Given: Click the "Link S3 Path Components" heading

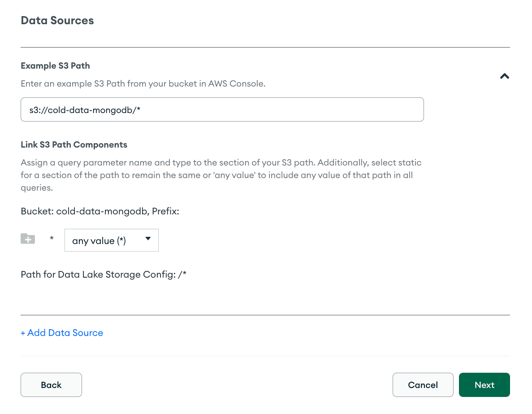Looking at the screenshot, I should click(x=74, y=144).
